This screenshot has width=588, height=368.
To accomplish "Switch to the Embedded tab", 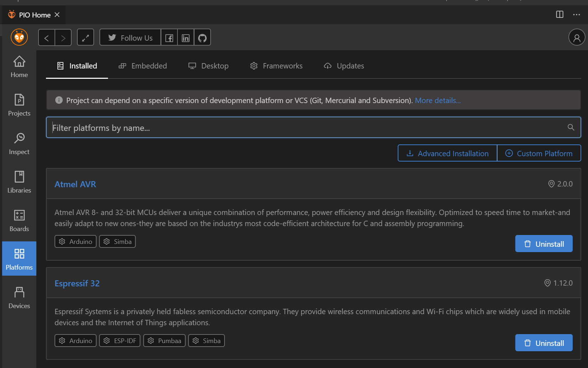I will pos(143,66).
